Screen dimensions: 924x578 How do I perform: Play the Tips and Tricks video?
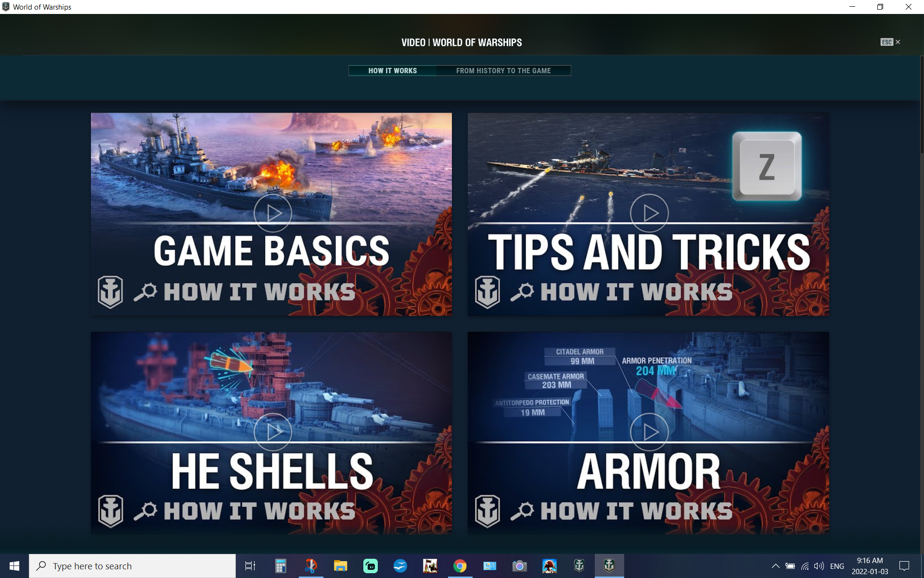(x=649, y=213)
